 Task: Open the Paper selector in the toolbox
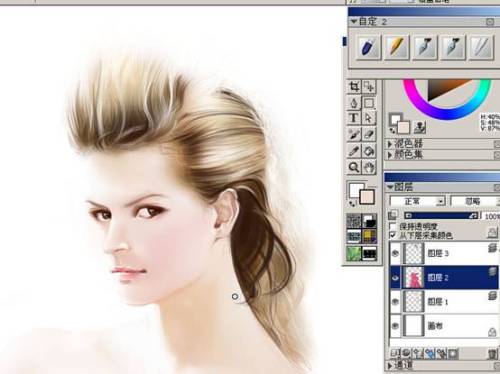coord(354,221)
